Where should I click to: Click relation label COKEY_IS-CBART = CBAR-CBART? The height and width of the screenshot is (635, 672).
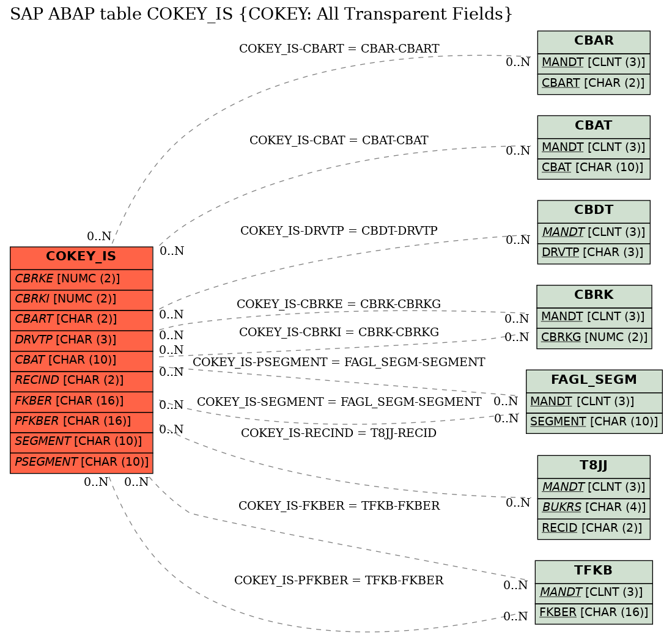click(339, 48)
